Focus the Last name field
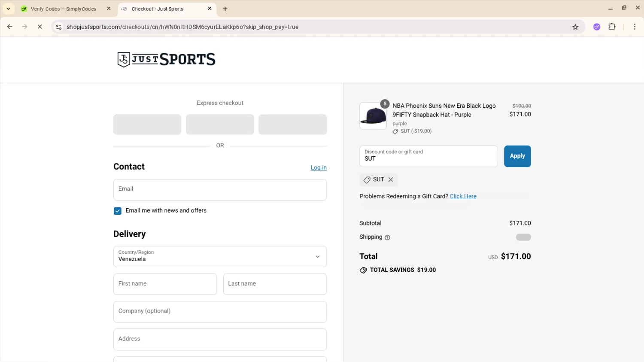The image size is (644, 362). pos(275,284)
